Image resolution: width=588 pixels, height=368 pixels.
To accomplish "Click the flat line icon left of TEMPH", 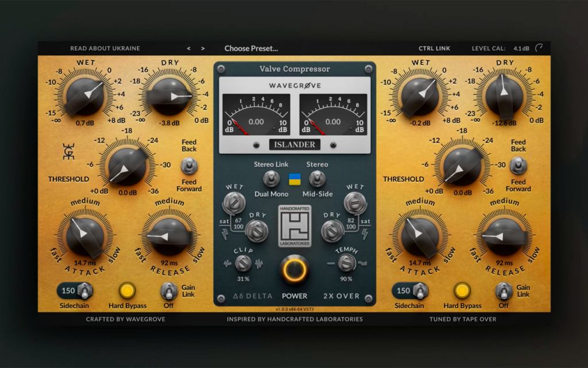I will click(x=331, y=263).
